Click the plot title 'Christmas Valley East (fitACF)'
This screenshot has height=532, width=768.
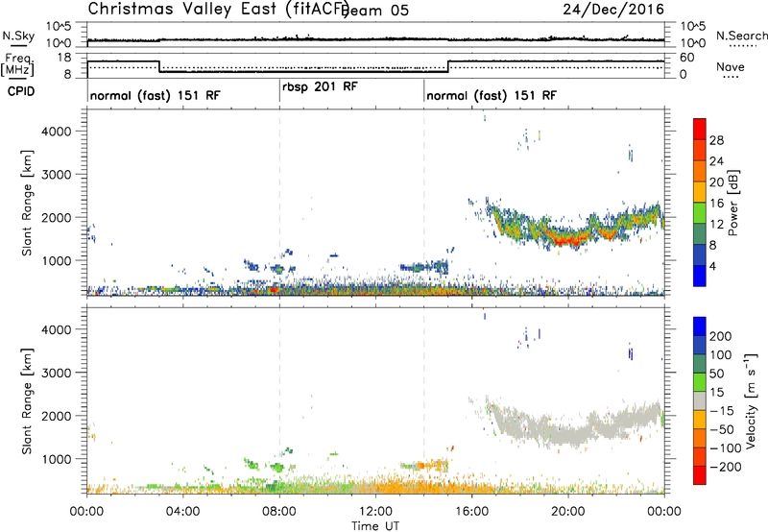click(x=219, y=10)
